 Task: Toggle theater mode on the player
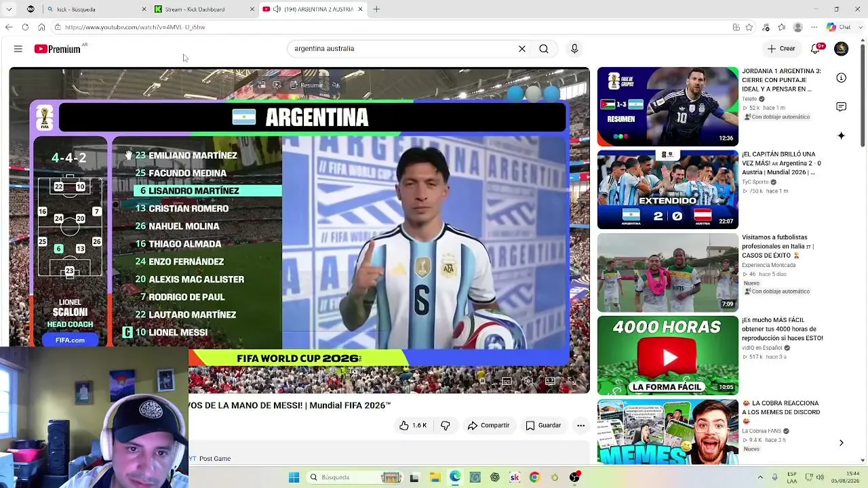[550, 382]
